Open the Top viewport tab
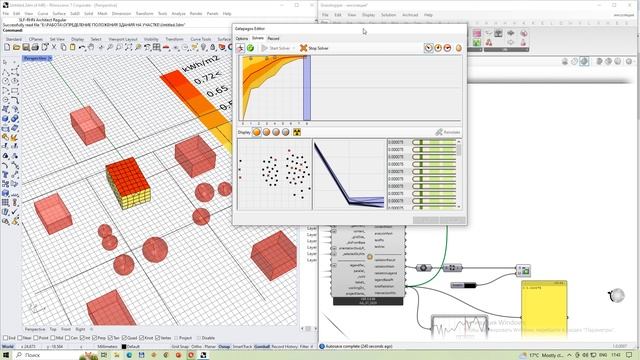 53,329
